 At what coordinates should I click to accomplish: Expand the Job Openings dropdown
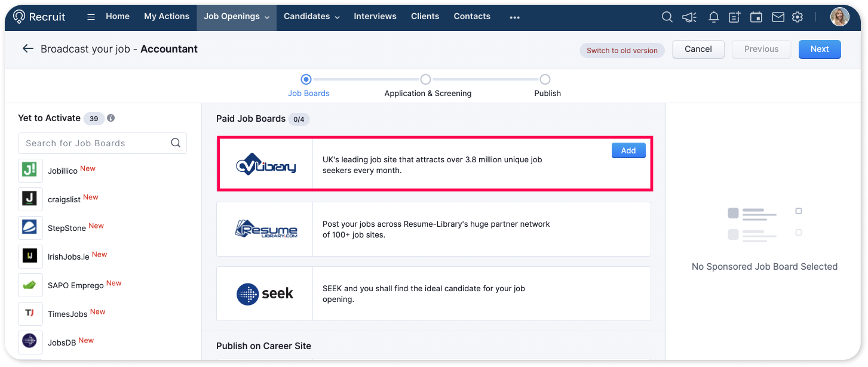click(x=236, y=17)
